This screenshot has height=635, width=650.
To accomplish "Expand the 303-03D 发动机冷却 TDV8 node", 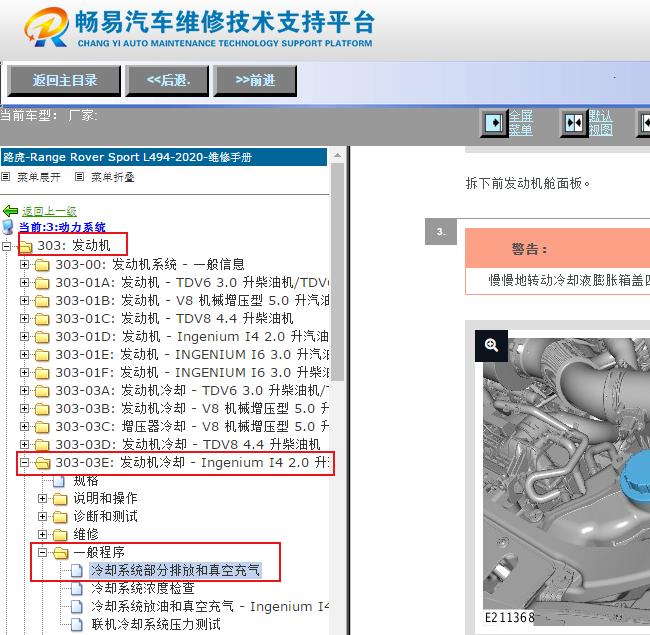I will pyautogui.click(x=24, y=444).
